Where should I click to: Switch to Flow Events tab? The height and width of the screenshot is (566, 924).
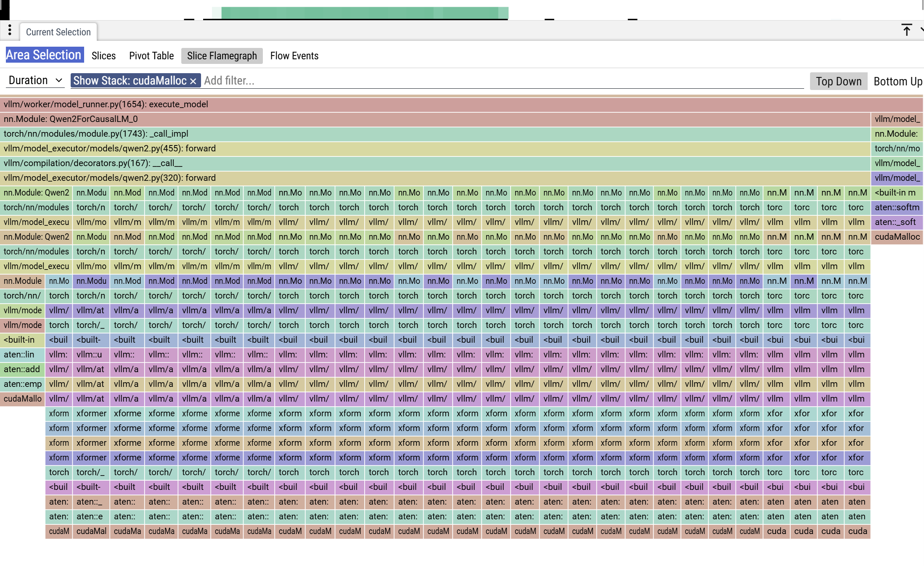coord(294,56)
